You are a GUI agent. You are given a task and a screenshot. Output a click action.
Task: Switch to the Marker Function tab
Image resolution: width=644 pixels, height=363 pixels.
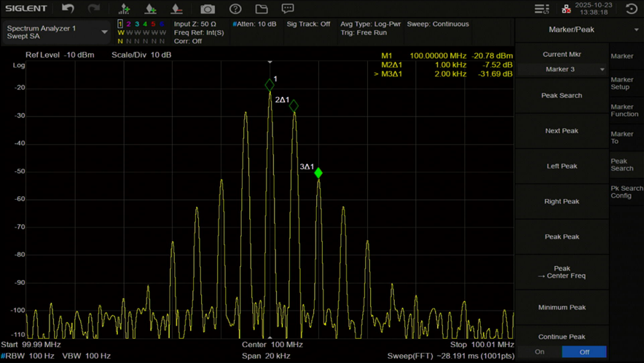(624, 110)
